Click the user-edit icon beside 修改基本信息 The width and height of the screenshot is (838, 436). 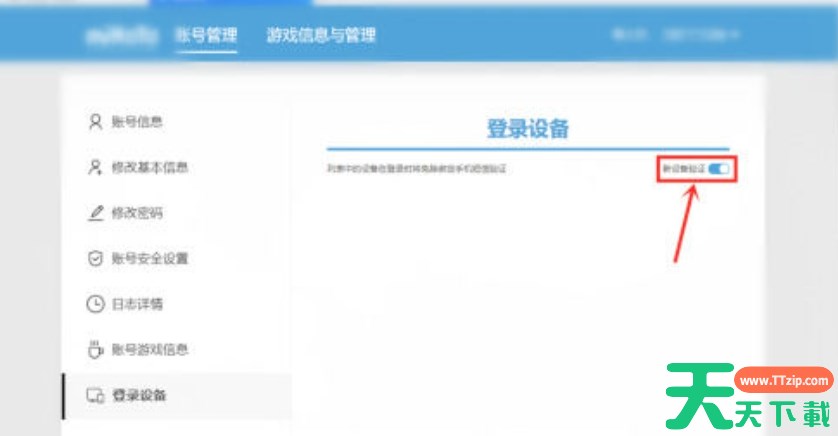(95, 167)
